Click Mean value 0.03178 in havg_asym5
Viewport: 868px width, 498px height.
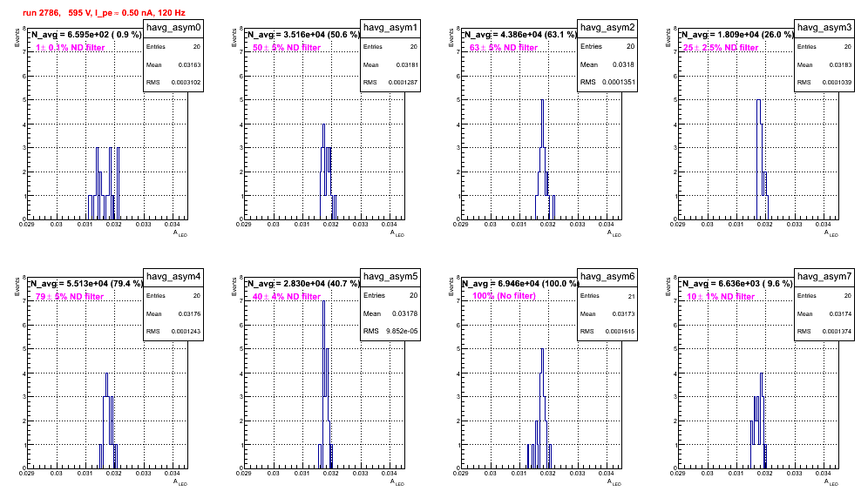tap(404, 313)
